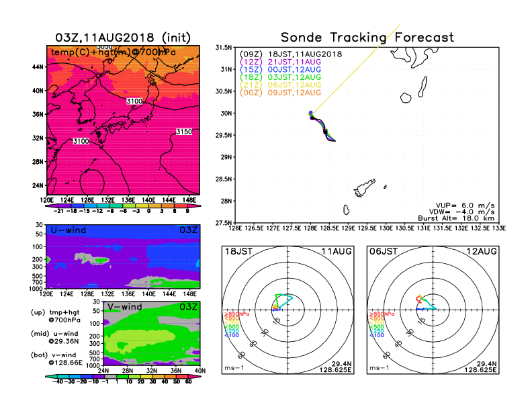Image resolution: width=532 pixels, height=411 pixels.
Task: Select the green "(18Z) 03JST,12AUG" legend entry
Action: click(x=280, y=77)
